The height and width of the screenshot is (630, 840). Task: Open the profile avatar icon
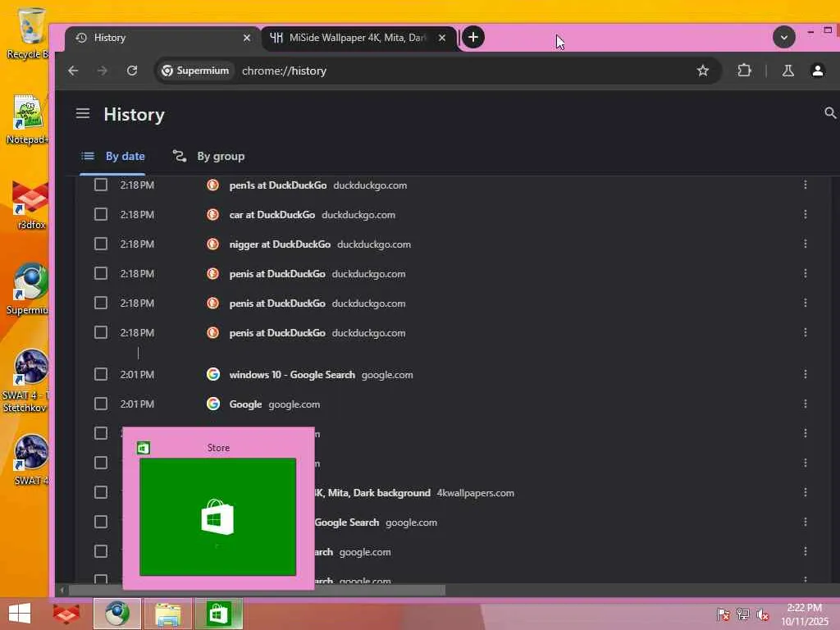818,71
